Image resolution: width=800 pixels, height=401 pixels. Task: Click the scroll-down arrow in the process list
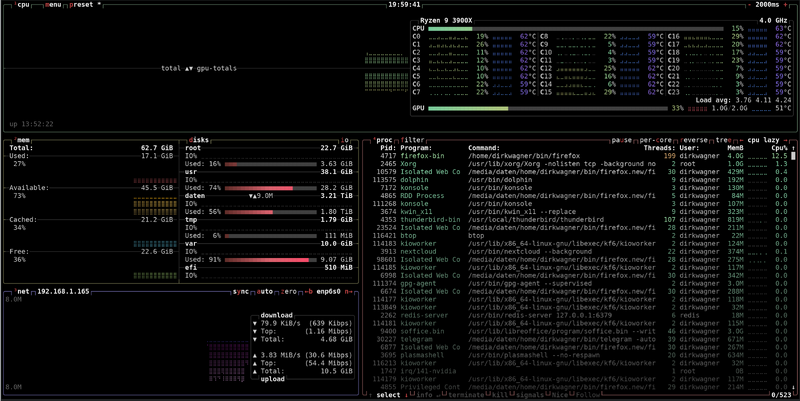tap(793, 387)
